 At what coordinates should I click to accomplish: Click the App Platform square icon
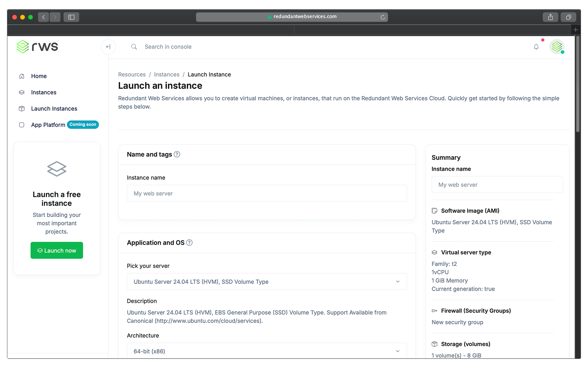pos(22,125)
